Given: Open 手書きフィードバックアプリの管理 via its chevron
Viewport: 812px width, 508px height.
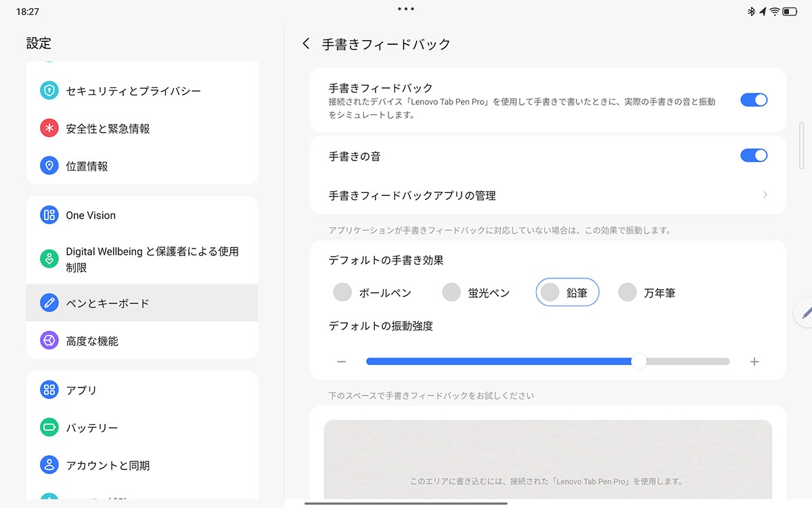Looking at the screenshot, I should (765, 194).
